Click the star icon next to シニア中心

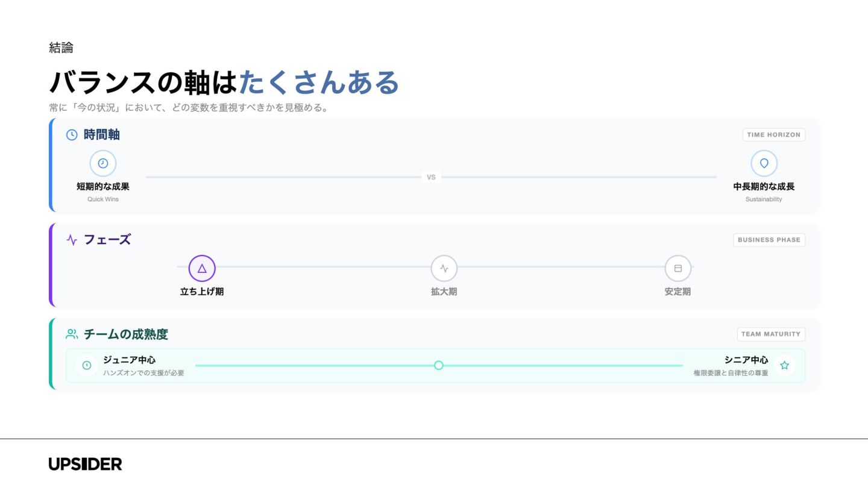pyautogui.click(x=784, y=365)
